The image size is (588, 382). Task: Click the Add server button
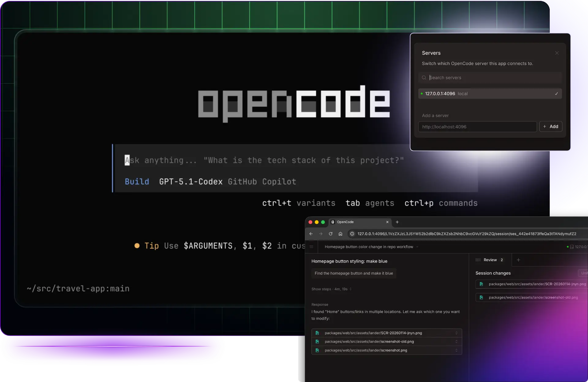coord(551,127)
